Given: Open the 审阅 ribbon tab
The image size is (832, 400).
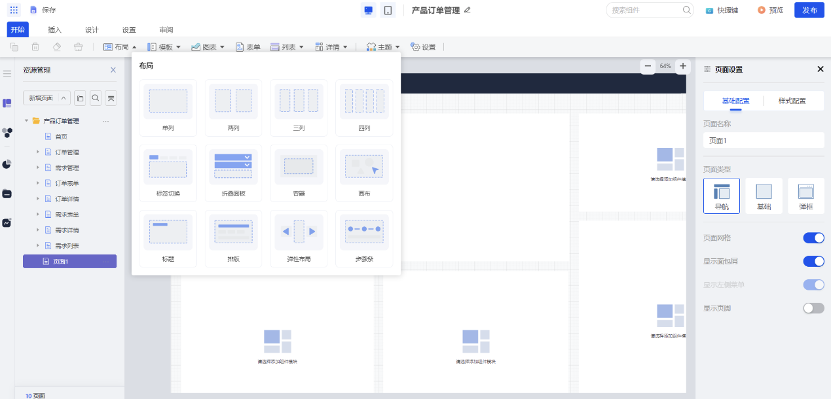Looking at the screenshot, I should coord(166,30).
